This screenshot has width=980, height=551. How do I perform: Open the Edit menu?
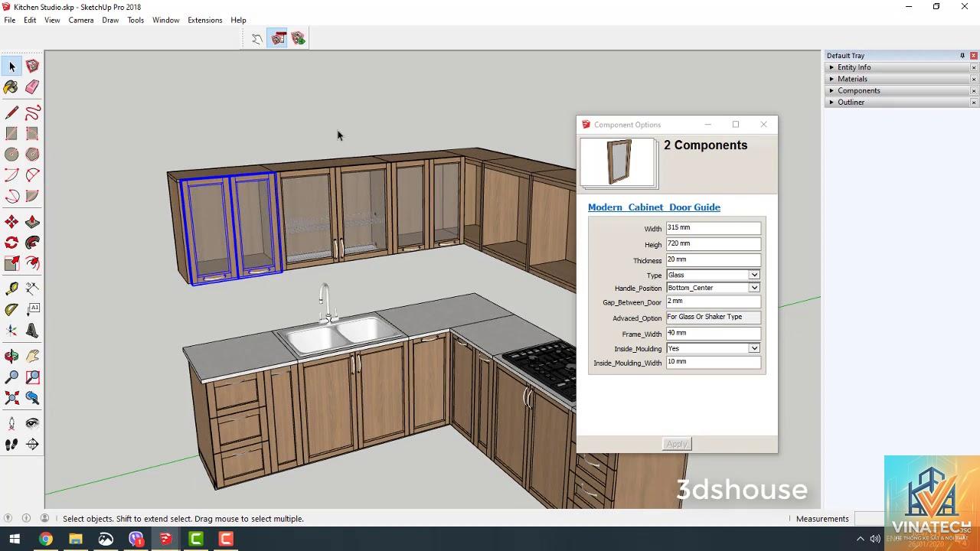30,20
